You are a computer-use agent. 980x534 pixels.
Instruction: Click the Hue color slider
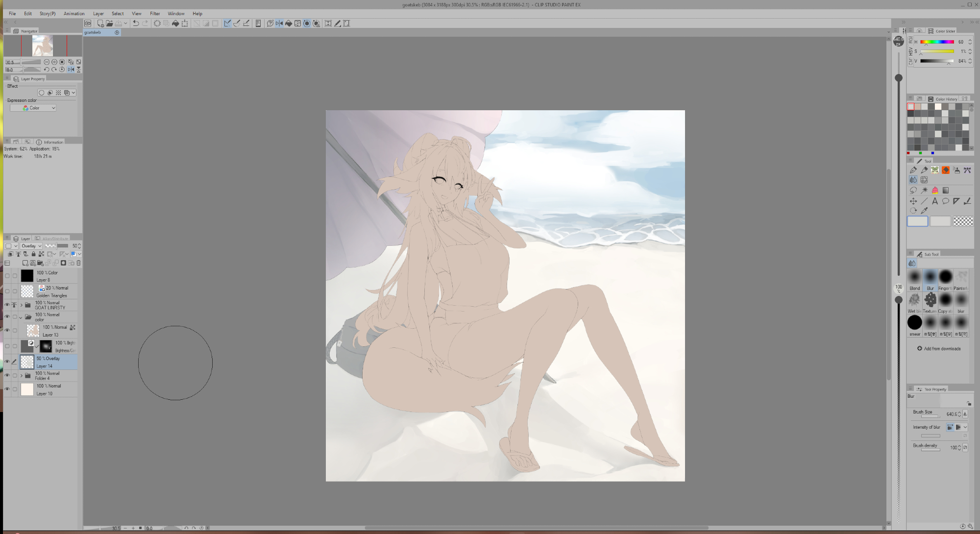point(936,42)
